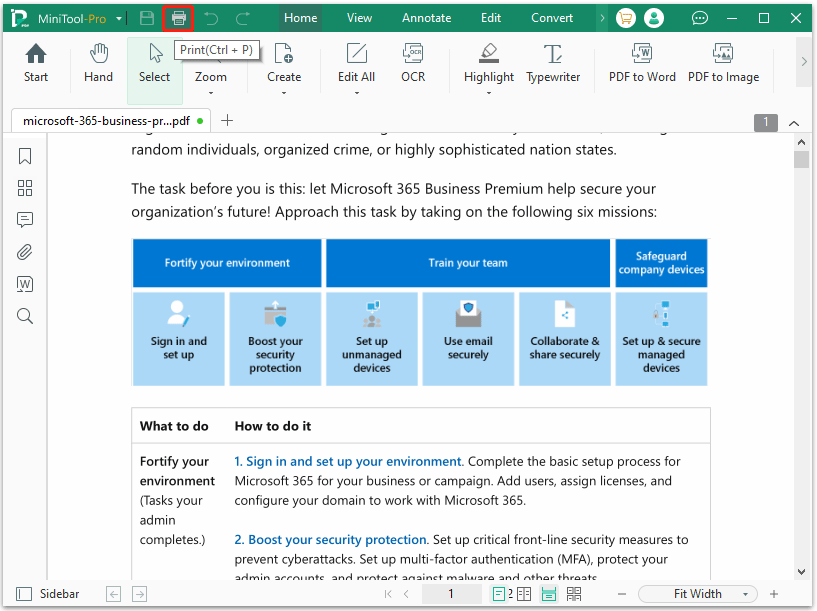Switch to the Annotate tab
Viewport: 817px width, 611px height.
tap(427, 18)
